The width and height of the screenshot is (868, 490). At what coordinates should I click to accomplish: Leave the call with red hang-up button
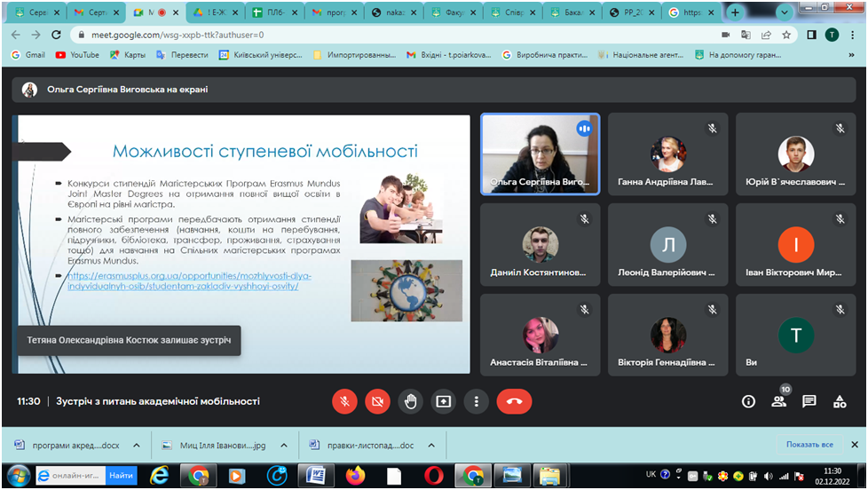(514, 401)
